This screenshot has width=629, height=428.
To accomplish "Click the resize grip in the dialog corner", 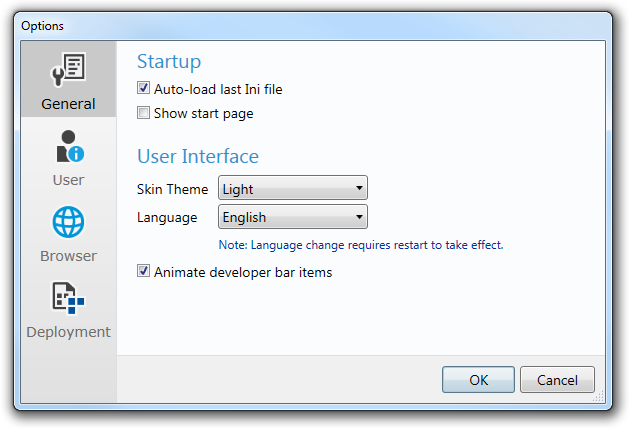I will [x=599, y=397].
